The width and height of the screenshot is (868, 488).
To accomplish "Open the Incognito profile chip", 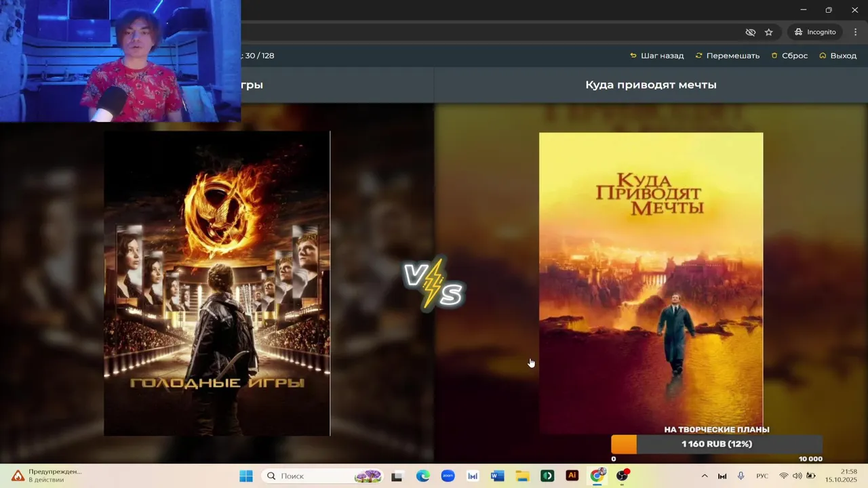I will coord(815,32).
